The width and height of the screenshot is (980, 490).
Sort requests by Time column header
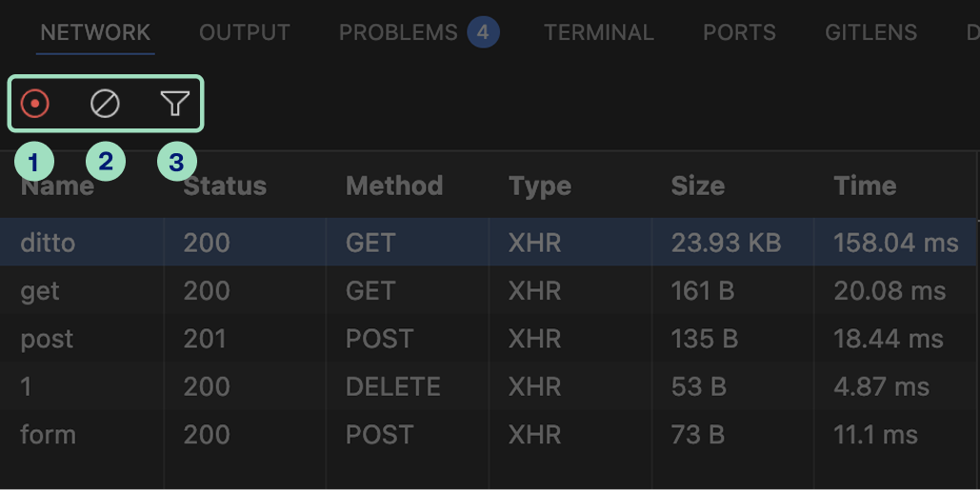coord(864,186)
